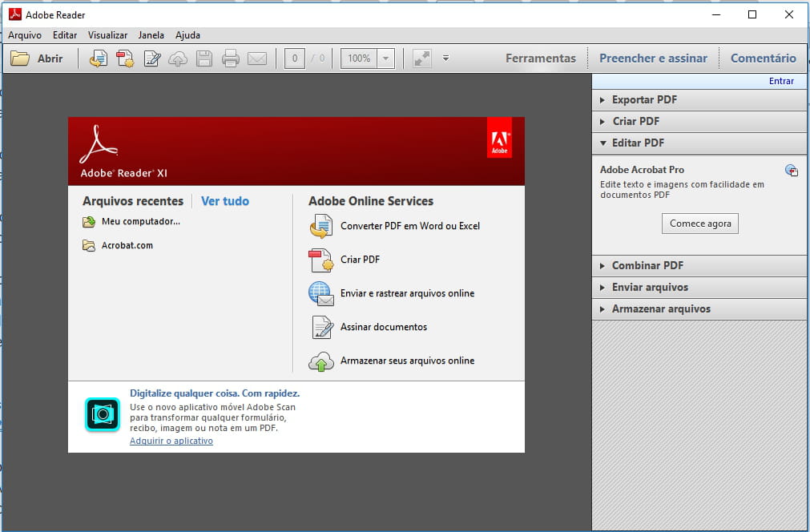Open the Print dialog from the toolbar
Screen dimensions: 810x532
(230, 58)
